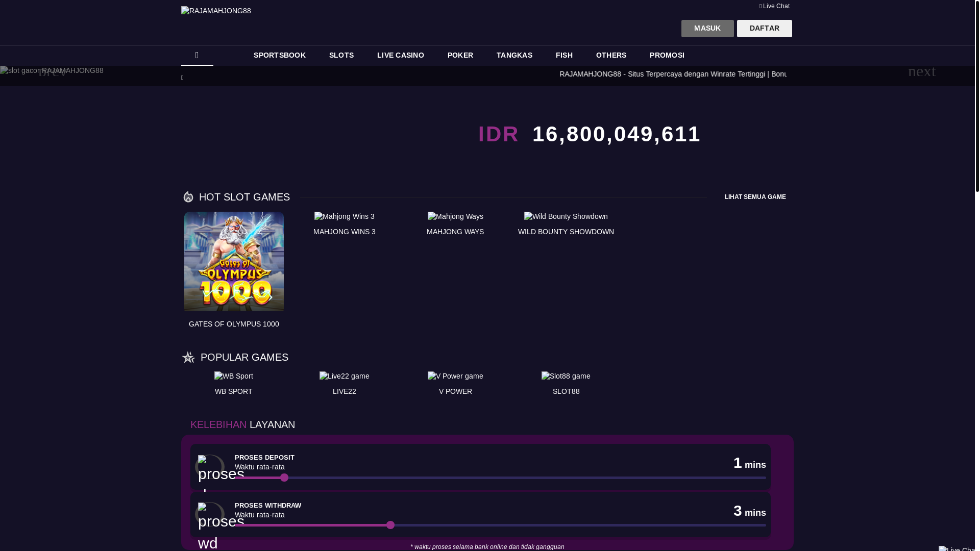Open Live Chat link at top
This screenshot has height=551, width=980.
[774, 6]
